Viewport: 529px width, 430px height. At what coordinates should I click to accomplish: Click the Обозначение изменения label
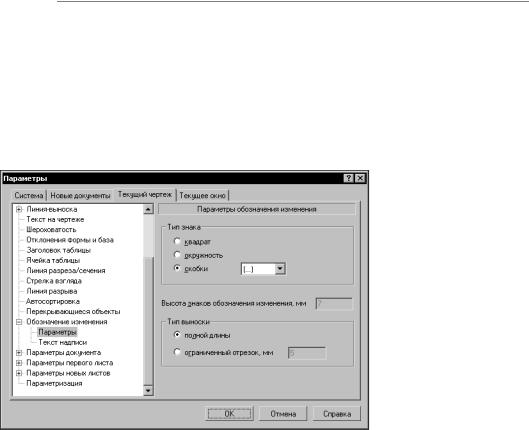[x=67, y=322]
